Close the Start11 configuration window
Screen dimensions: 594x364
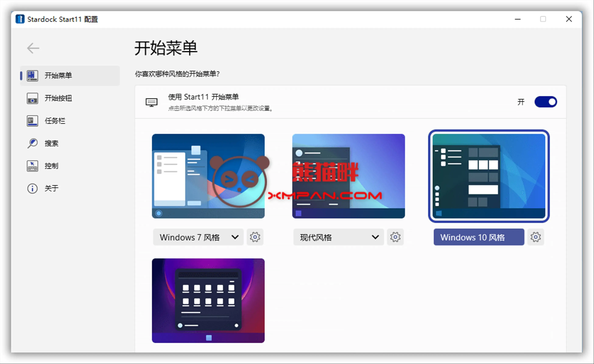[569, 19]
